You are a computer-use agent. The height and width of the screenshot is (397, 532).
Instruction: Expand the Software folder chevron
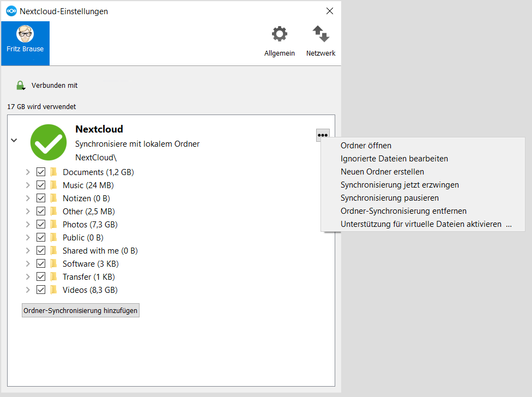tap(28, 263)
